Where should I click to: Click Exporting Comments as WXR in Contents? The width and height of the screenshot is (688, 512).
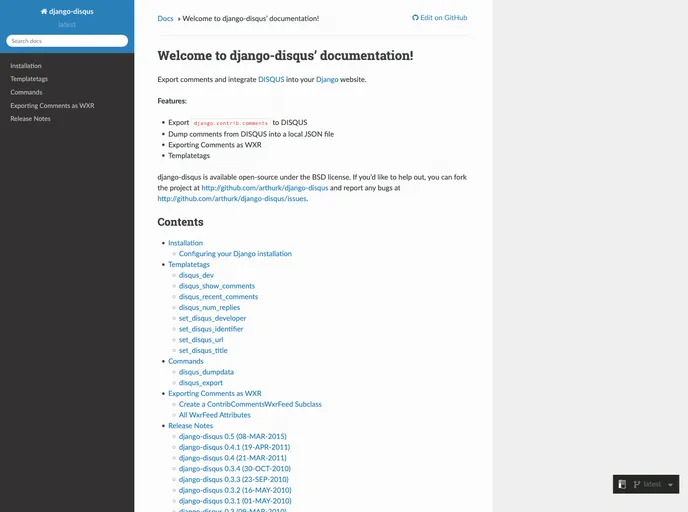(215, 394)
